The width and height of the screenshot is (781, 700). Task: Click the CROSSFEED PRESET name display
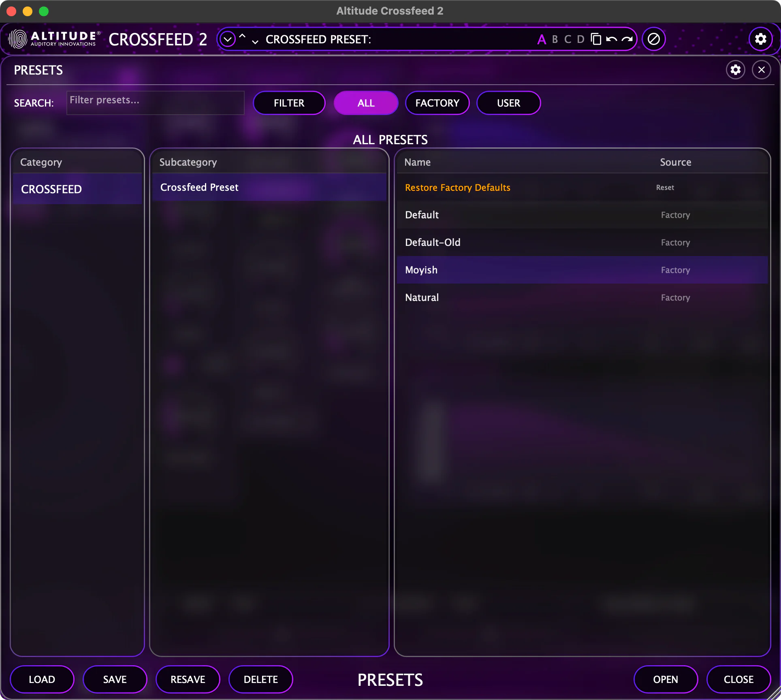(318, 39)
